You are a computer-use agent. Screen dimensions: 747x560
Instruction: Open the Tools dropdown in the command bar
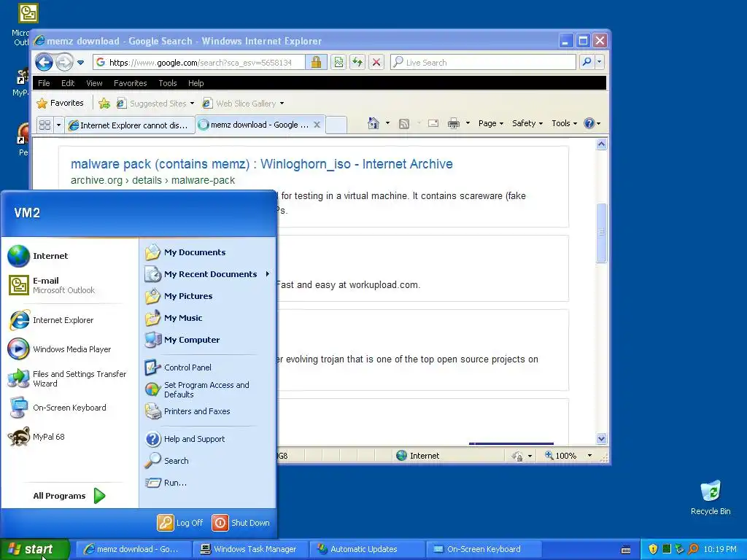(564, 123)
